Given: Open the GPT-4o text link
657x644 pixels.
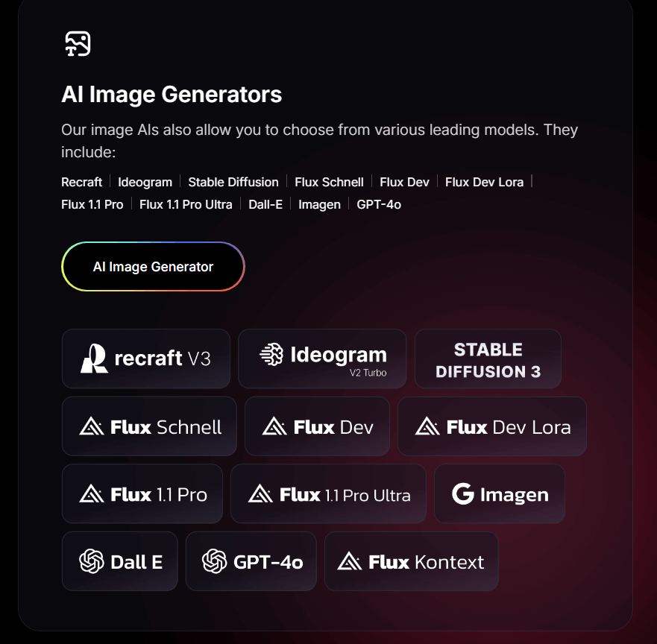Looking at the screenshot, I should 379,204.
